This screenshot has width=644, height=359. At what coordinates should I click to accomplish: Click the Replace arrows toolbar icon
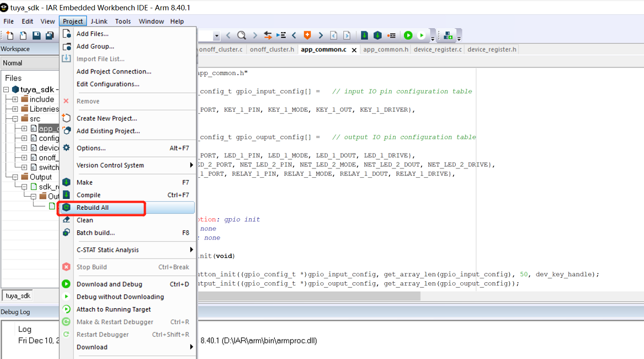point(268,35)
